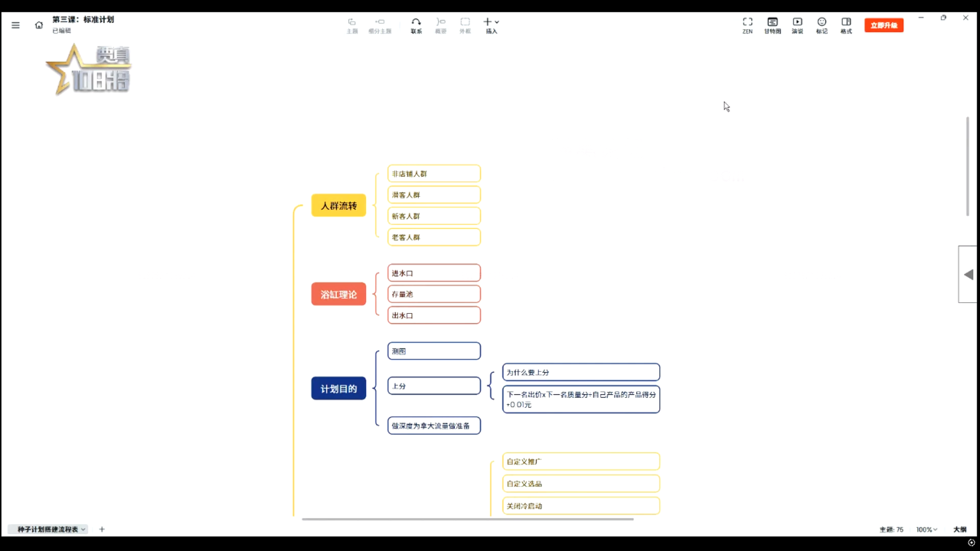This screenshot has height=551, width=980.
Task: Open the 100% zoom level dropdown
Action: (x=926, y=530)
